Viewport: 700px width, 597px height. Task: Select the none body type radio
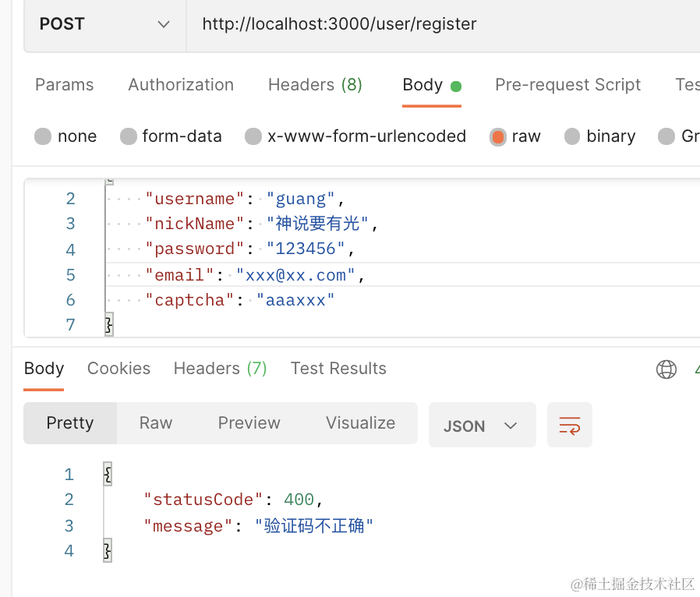click(43, 137)
